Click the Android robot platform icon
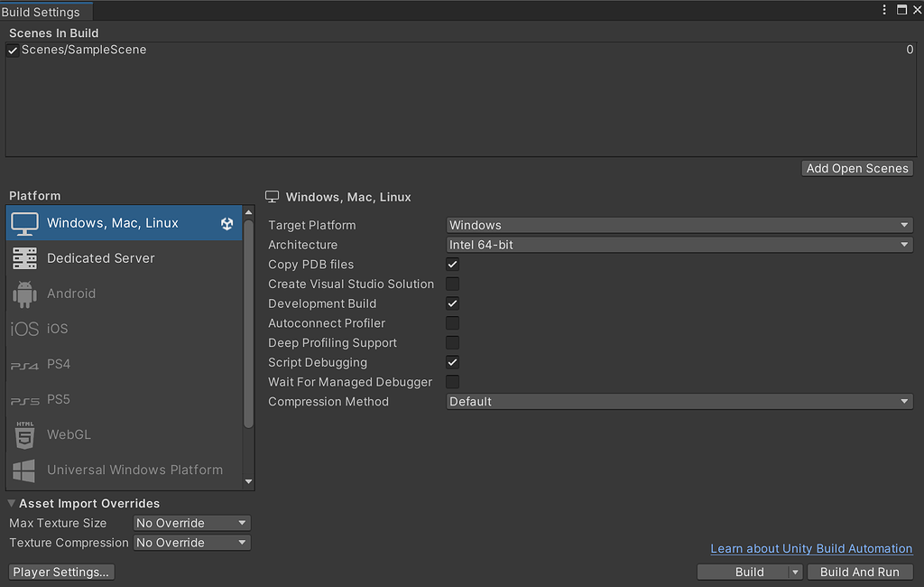 24,293
